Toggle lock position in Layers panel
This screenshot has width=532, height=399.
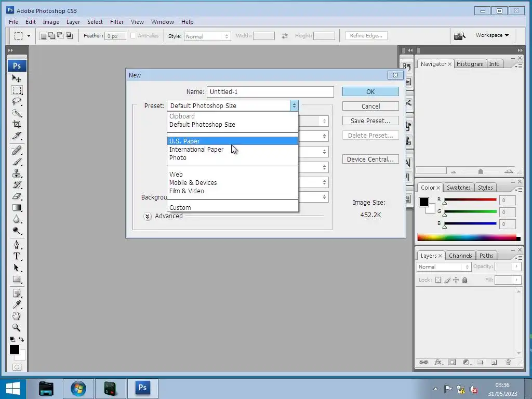tap(456, 280)
